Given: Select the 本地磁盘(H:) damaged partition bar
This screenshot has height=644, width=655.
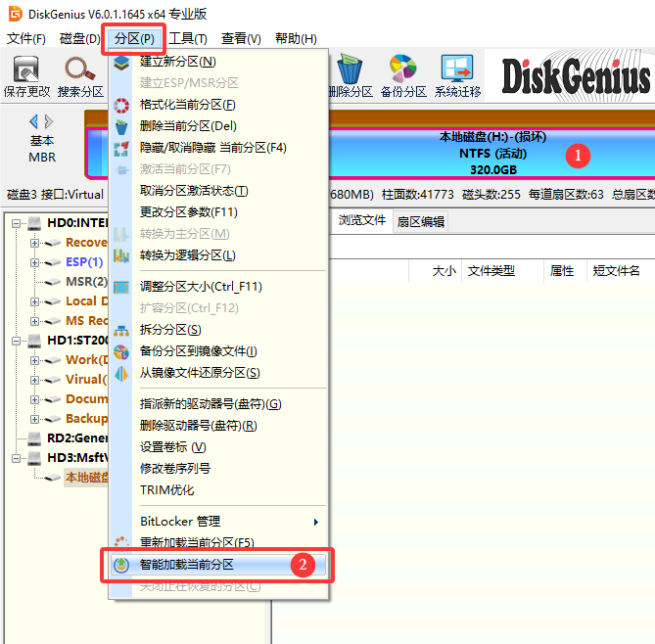Looking at the screenshot, I should (492, 154).
